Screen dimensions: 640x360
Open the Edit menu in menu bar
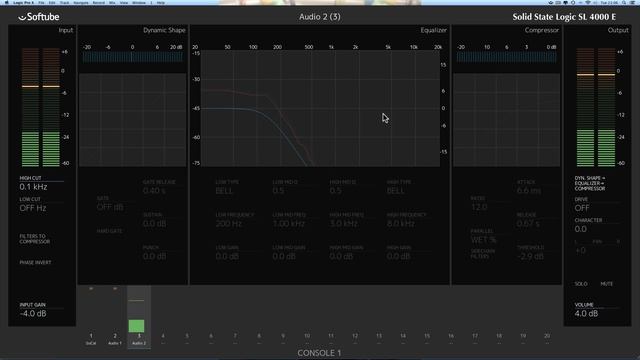click(x=52, y=2)
